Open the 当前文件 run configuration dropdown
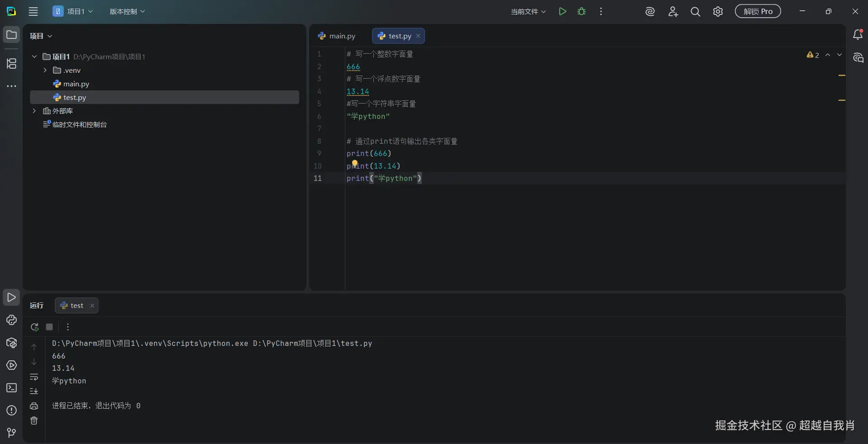Image resolution: width=868 pixels, height=444 pixels. point(528,12)
